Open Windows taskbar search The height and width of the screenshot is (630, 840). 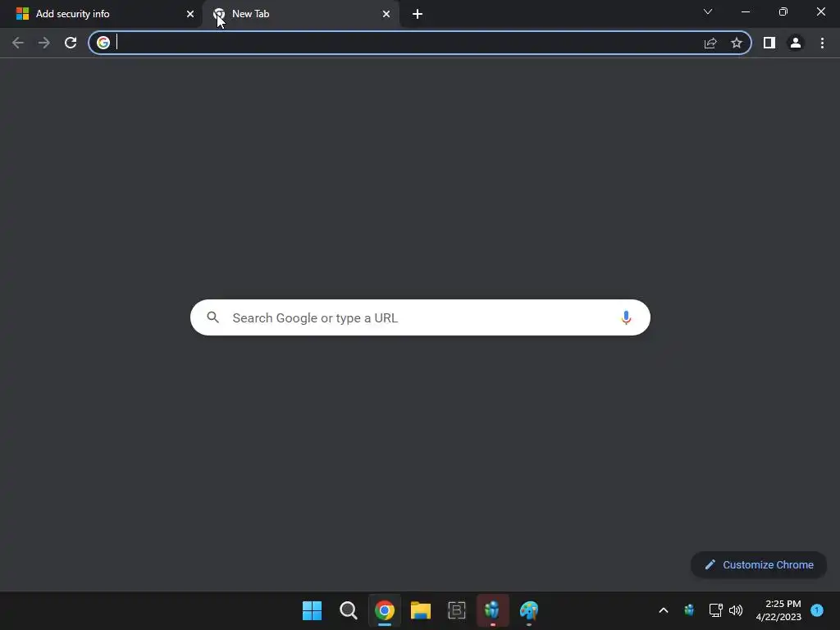348,610
